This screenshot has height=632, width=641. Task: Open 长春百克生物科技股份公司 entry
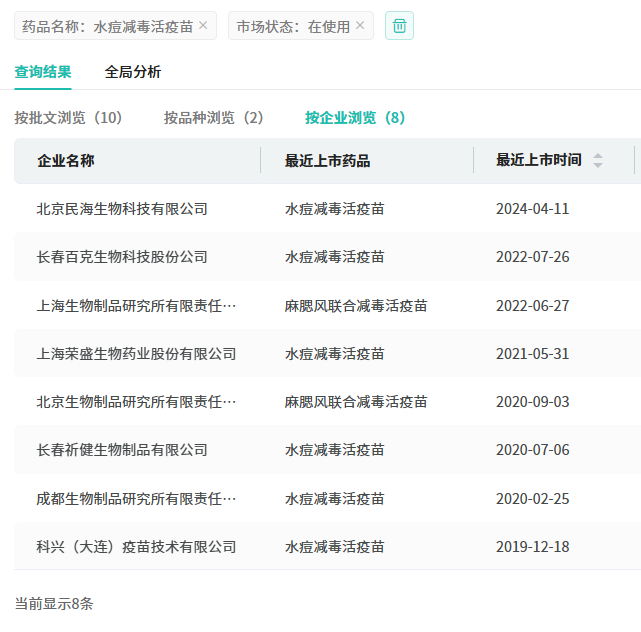tap(122, 257)
